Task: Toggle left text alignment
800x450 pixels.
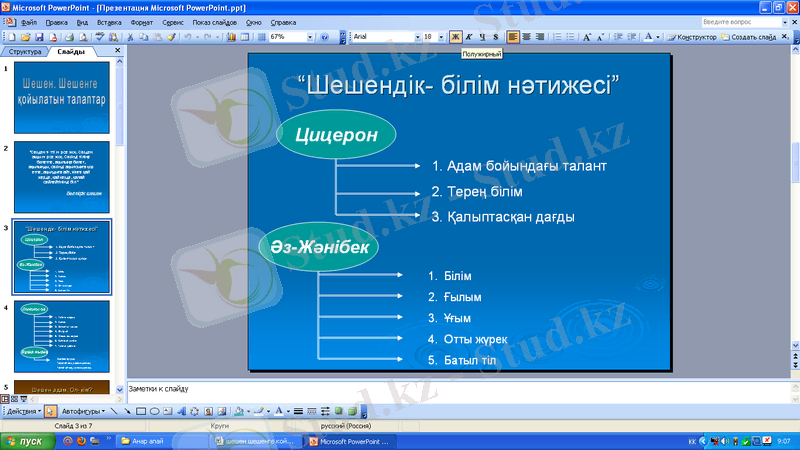Action: pos(513,37)
